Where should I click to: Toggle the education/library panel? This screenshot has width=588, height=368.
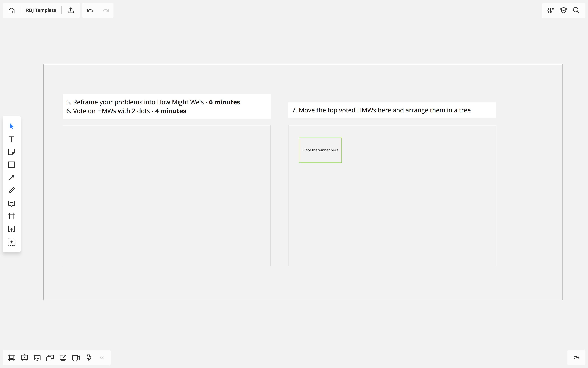point(563,10)
